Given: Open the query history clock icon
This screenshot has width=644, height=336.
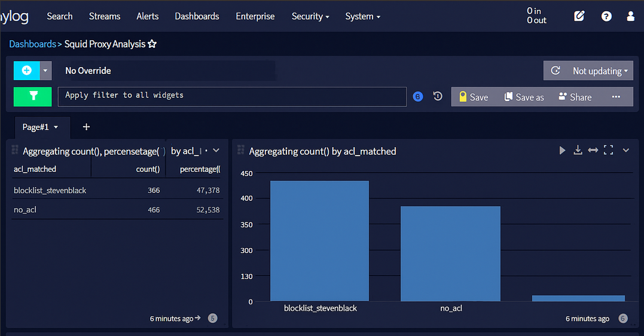Looking at the screenshot, I should [x=438, y=96].
